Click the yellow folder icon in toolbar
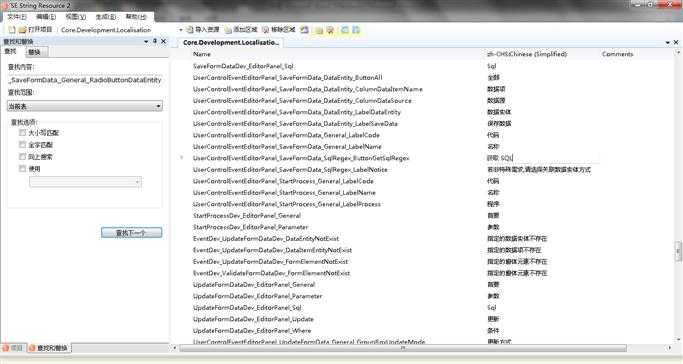Image resolution: width=683 pixels, height=364 pixels. pos(319,30)
